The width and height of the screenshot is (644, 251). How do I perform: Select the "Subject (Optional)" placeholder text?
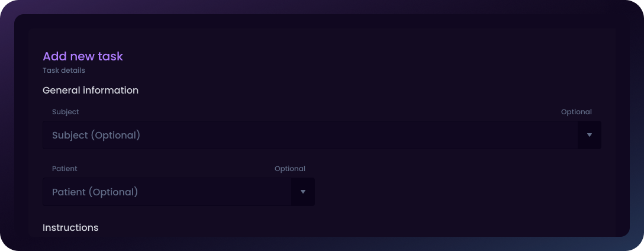[x=96, y=135]
